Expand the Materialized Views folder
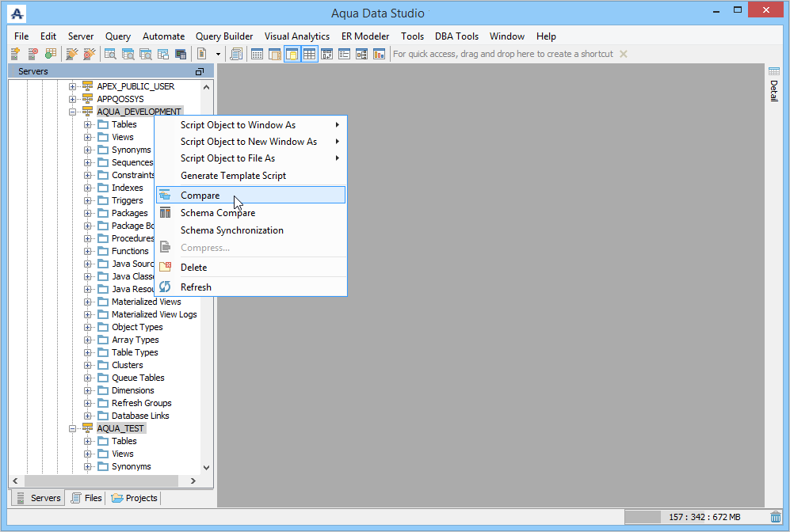 88,302
